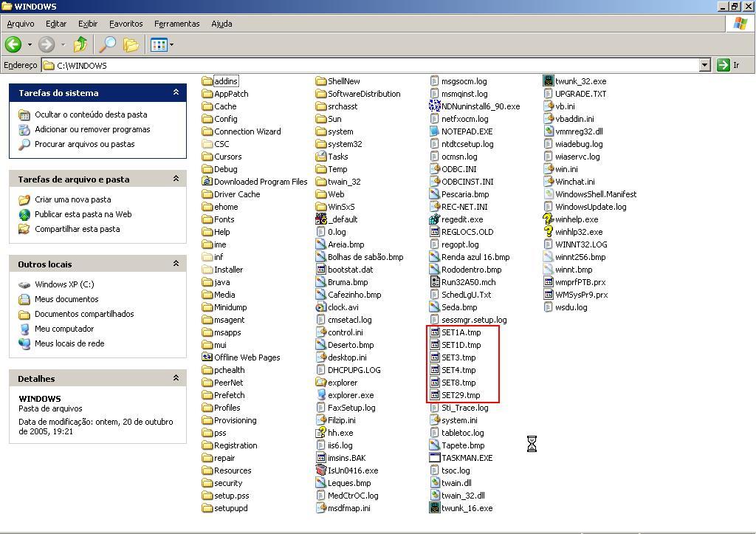
Task: Select the Downloaded Program Files folder icon
Action: tap(207, 182)
